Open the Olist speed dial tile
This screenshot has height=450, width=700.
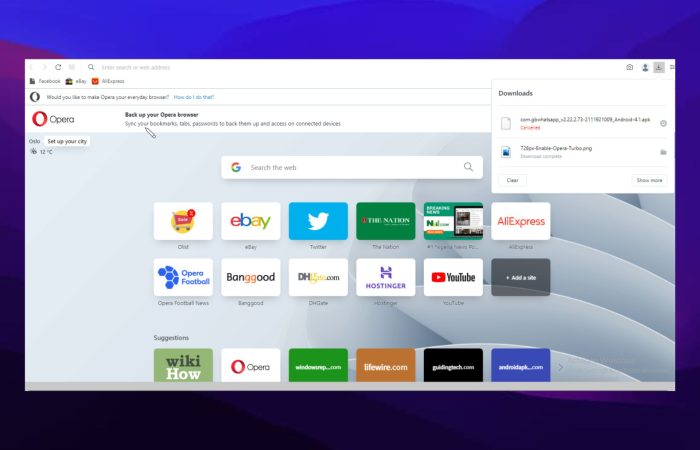183,221
